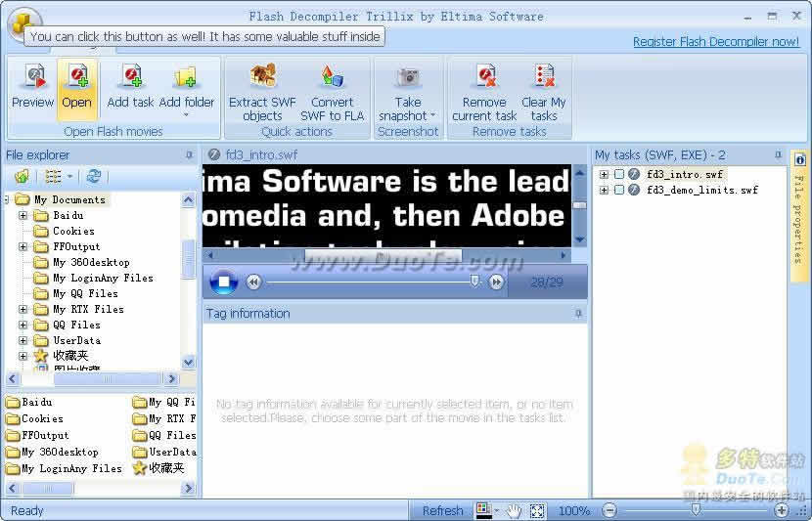The image size is (812, 521).
Task: Open the Add folder dropdown arrow
Action: coord(187,115)
